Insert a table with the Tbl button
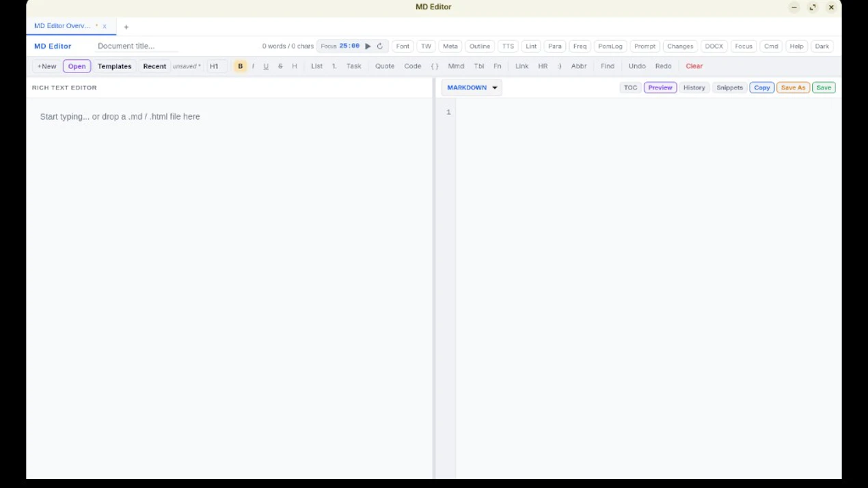The image size is (868, 488). click(x=479, y=66)
